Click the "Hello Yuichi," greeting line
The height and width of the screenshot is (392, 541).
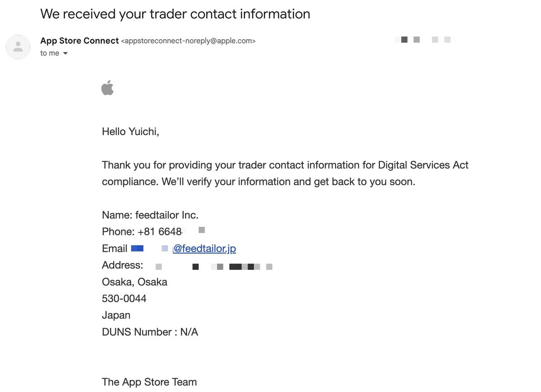click(x=131, y=132)
